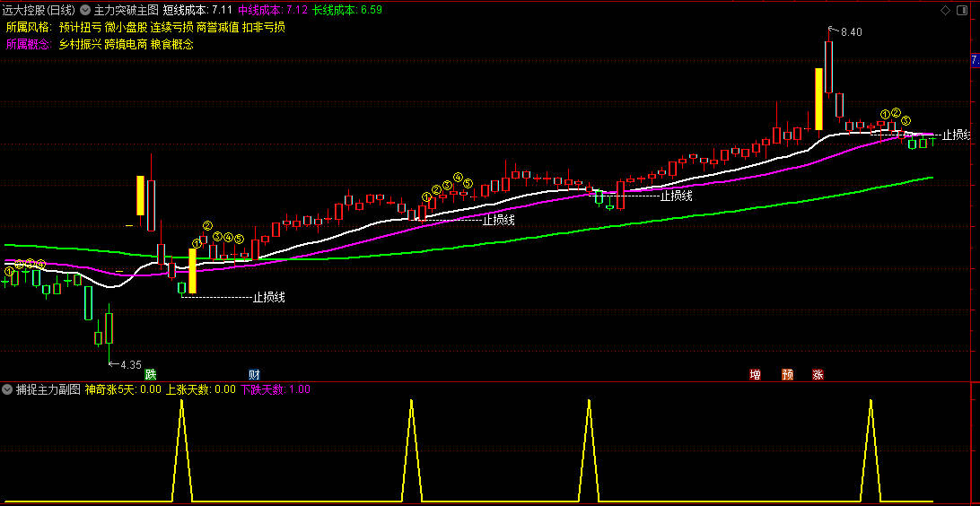Screen dimensions: 980x506
Task: Click the 8.40 high price label
Action: coord(852,32)
